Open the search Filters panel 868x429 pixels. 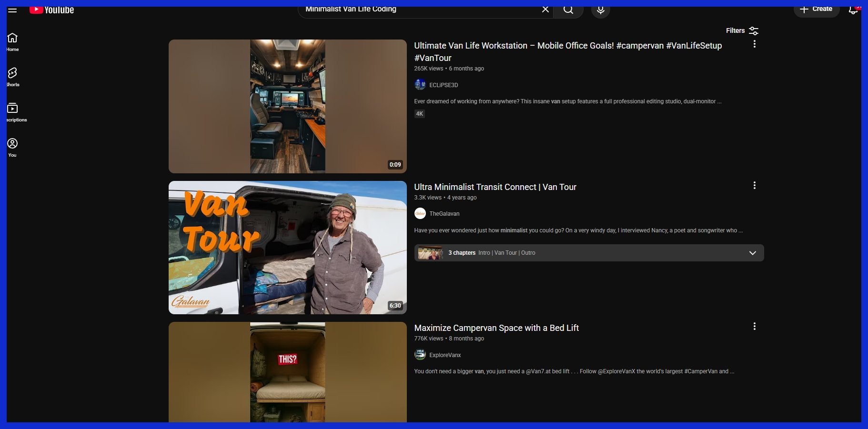[x=742, y=30]
